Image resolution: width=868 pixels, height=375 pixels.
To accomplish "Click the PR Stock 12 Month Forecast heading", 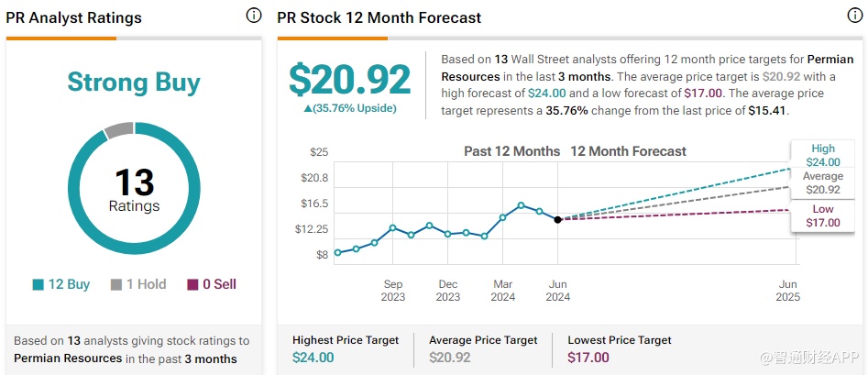I will (x=379, y=17).
